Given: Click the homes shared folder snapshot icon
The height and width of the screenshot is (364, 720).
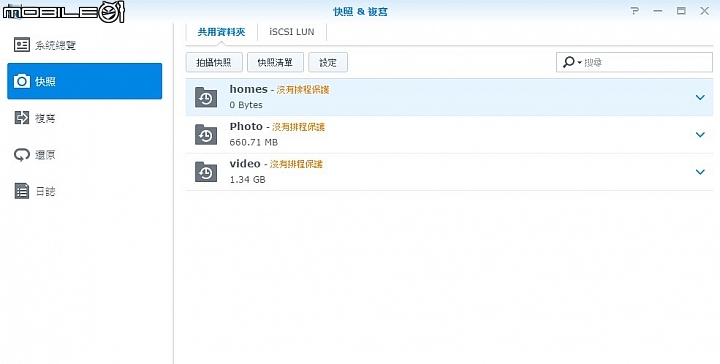Looking at the screenshot, I should [206, 97].
